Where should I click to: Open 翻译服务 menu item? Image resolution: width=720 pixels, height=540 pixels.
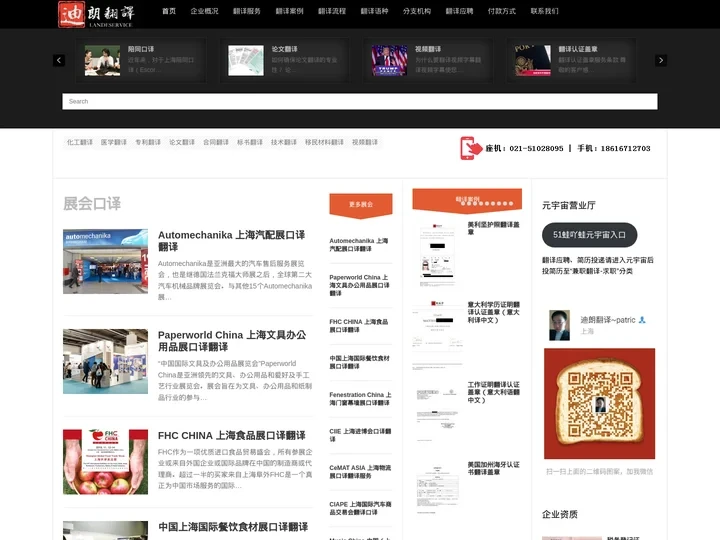click(x=247, y=11)
